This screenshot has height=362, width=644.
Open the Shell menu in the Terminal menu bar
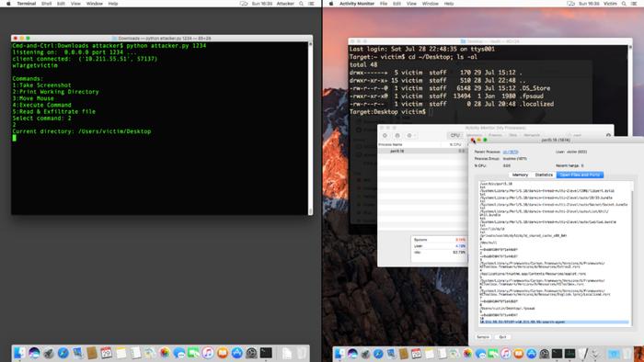pos(46,4)
